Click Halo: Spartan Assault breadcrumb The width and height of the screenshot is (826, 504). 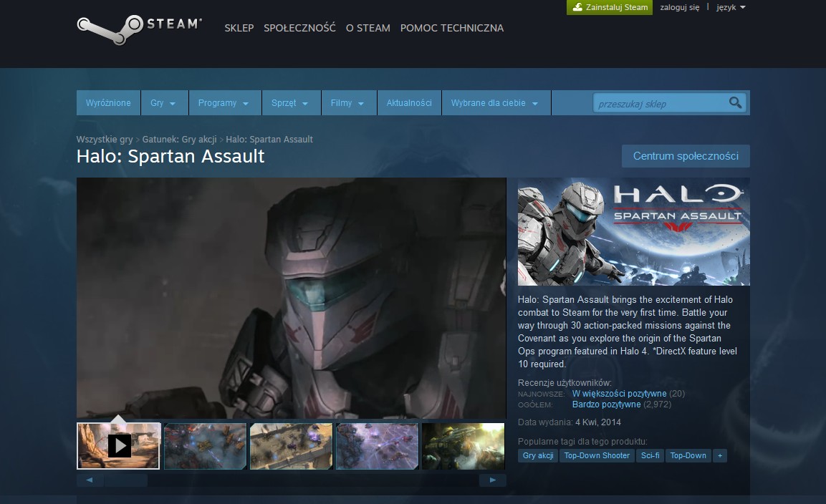click(x=269, y=139)
